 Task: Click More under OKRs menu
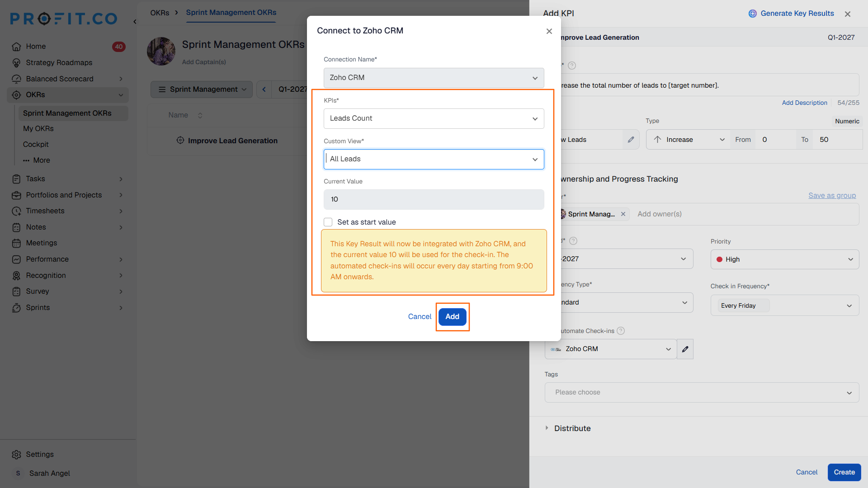tap(37, 160)
